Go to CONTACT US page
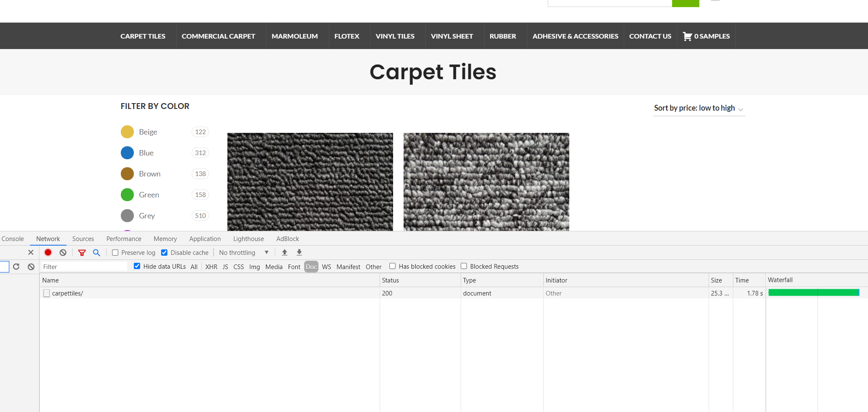 [x=650, y=36]
